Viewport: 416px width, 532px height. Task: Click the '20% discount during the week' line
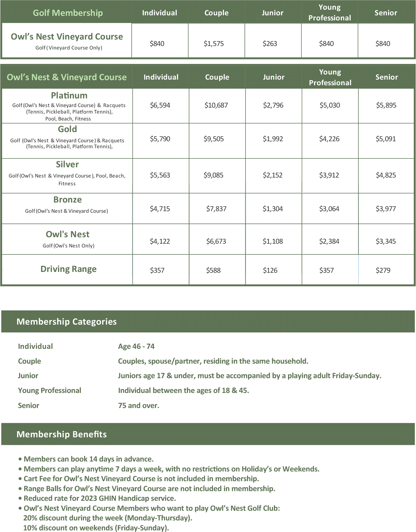click(x=108, y=518)
